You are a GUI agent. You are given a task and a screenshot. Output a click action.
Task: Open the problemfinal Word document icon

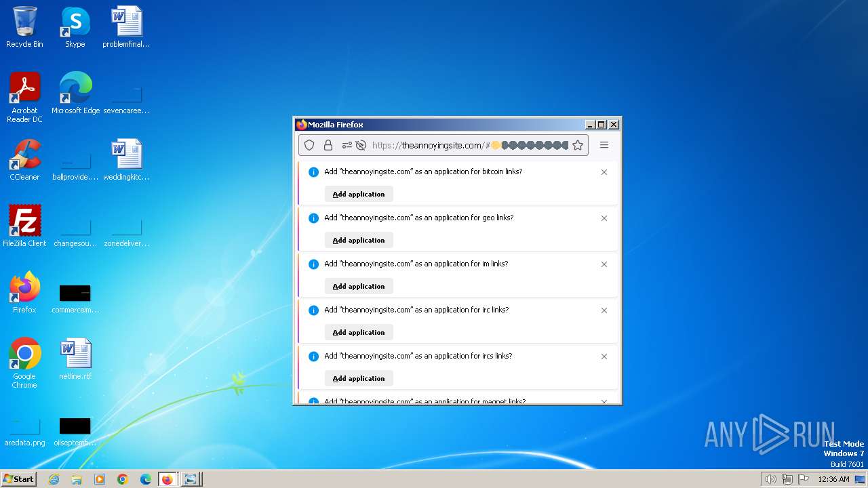(126, 27)
